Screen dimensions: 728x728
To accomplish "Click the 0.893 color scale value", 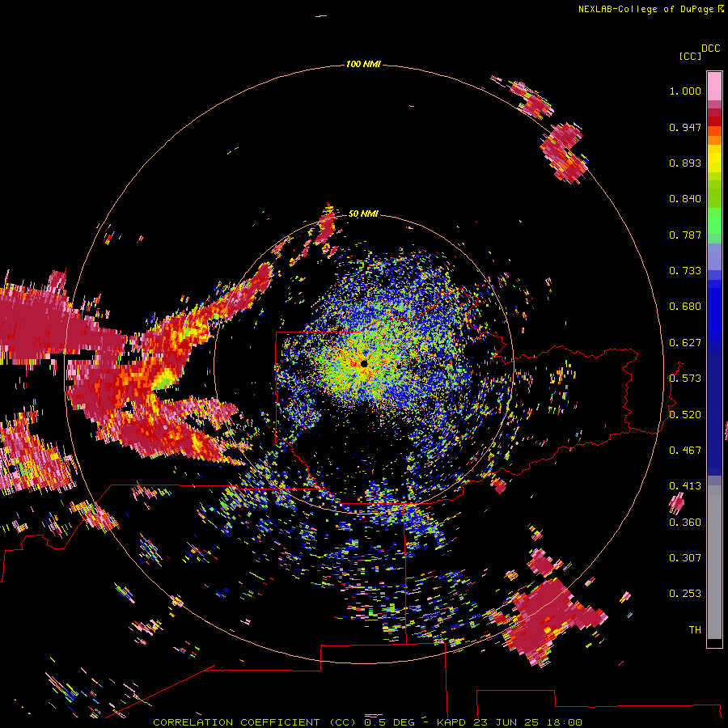I will 685,163.
